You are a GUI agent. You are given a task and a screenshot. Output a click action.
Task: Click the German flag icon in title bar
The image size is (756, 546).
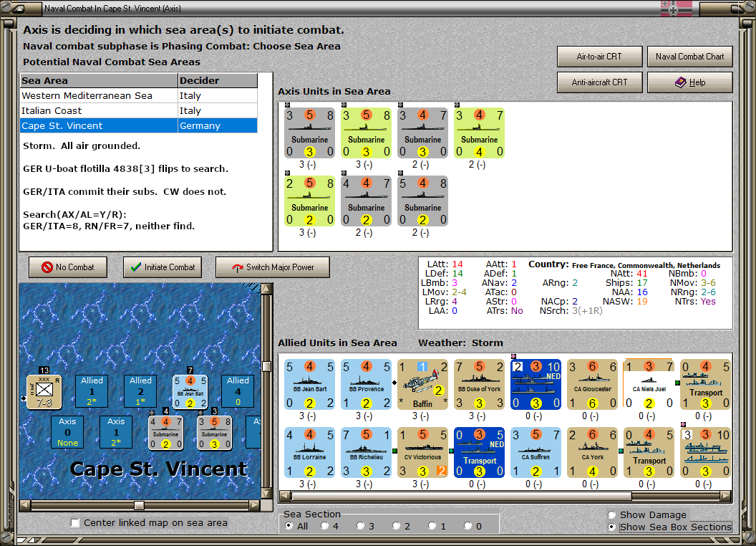(x=676, y=8)
